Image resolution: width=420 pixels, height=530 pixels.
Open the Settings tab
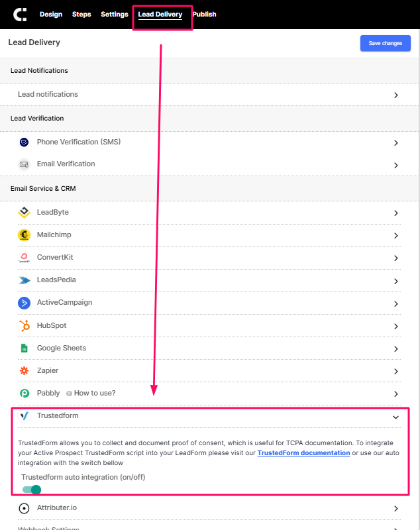coord(115,14)
